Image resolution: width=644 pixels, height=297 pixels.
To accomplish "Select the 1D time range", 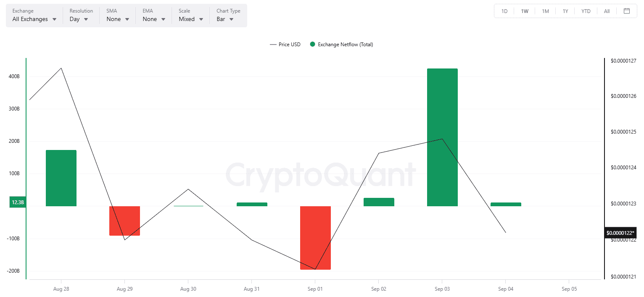I will 504,11.
